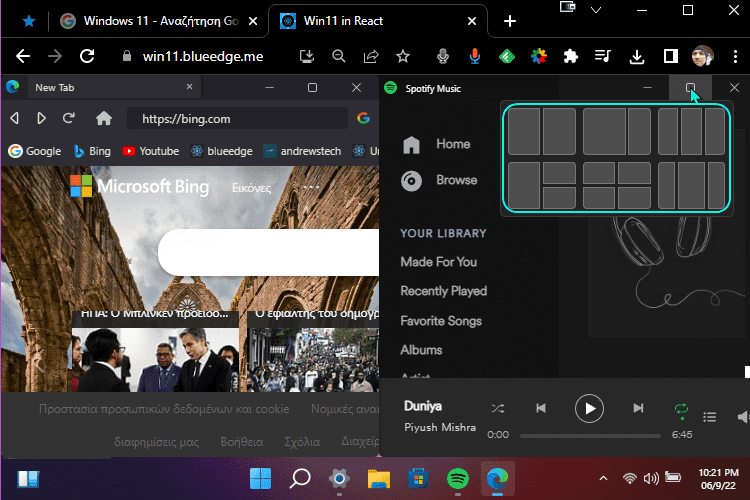Go back in the Edge window
Image resolution: width=750 pixels, height=500 pixels.
point(14,118)
